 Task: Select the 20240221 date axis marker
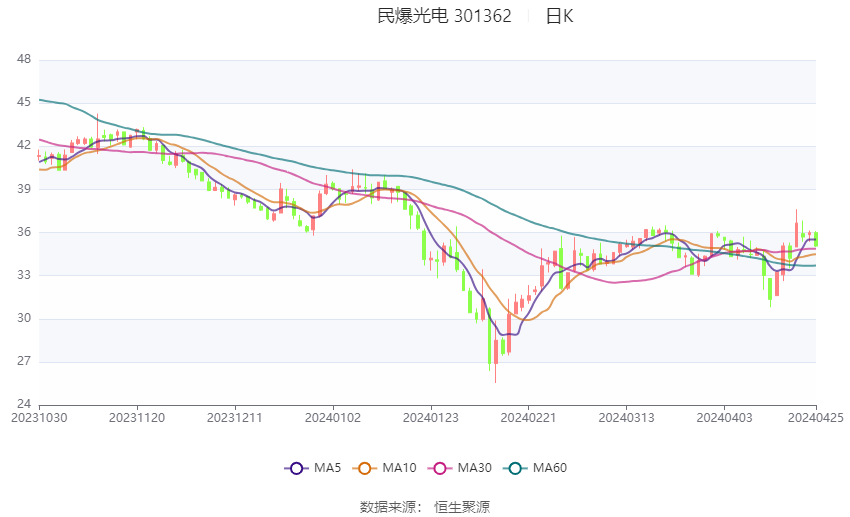[x=528, y=418]
